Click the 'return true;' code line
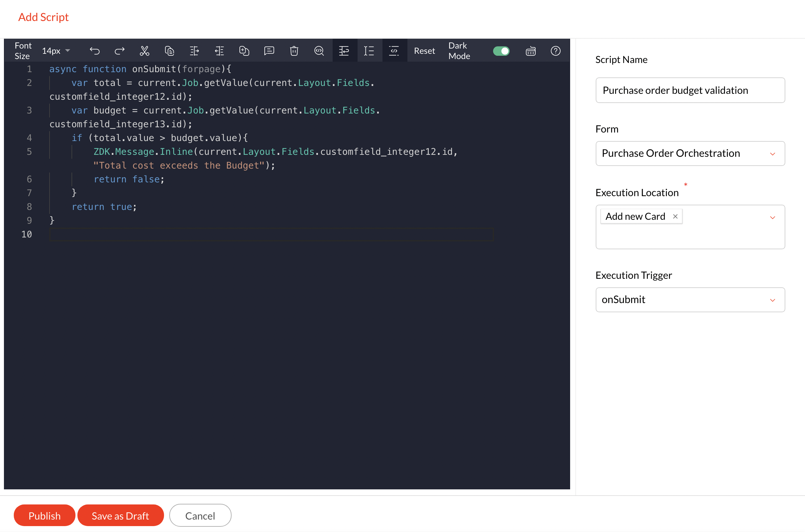The image size is (805, 532). pos(104,207)
